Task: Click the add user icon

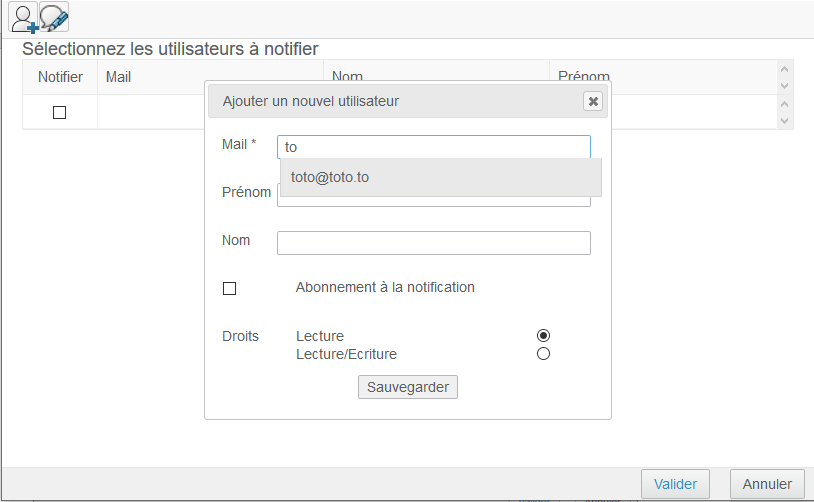Action: (x=22, y=18)
